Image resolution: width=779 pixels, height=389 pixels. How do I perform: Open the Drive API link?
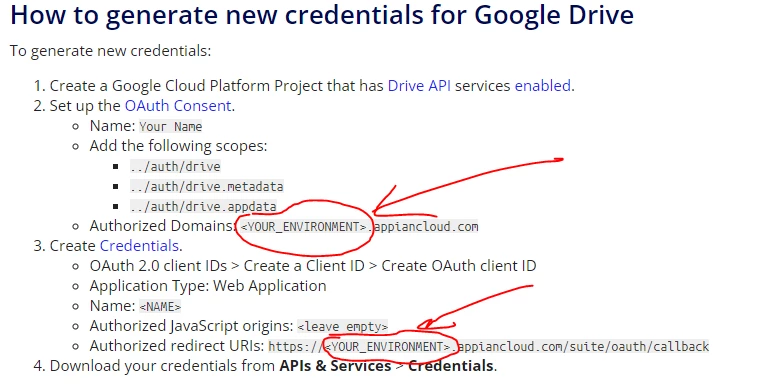(x=419, y=86)
